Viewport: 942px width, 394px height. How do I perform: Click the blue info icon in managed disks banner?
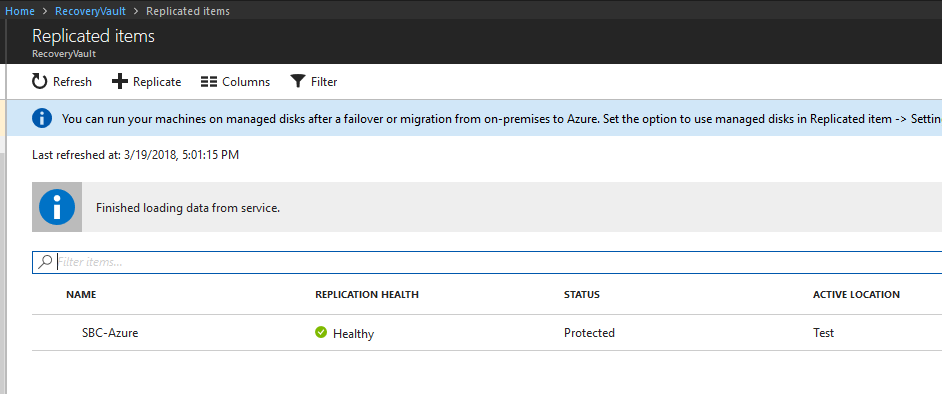click(x=41, y=118)
